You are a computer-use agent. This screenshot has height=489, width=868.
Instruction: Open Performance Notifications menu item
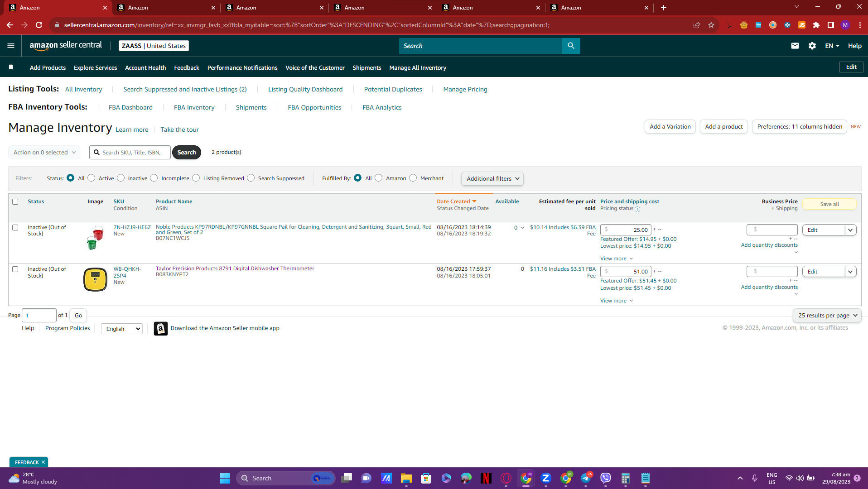pos(242,67)
